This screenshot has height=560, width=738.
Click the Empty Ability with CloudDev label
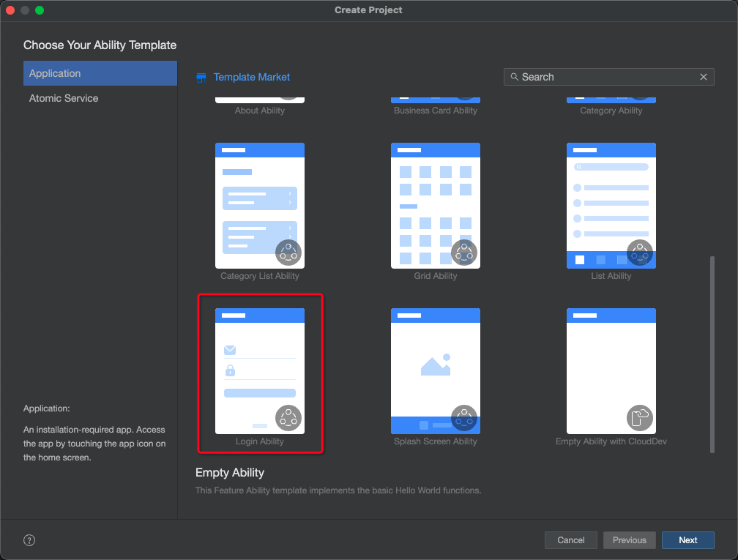pos(611,441)
